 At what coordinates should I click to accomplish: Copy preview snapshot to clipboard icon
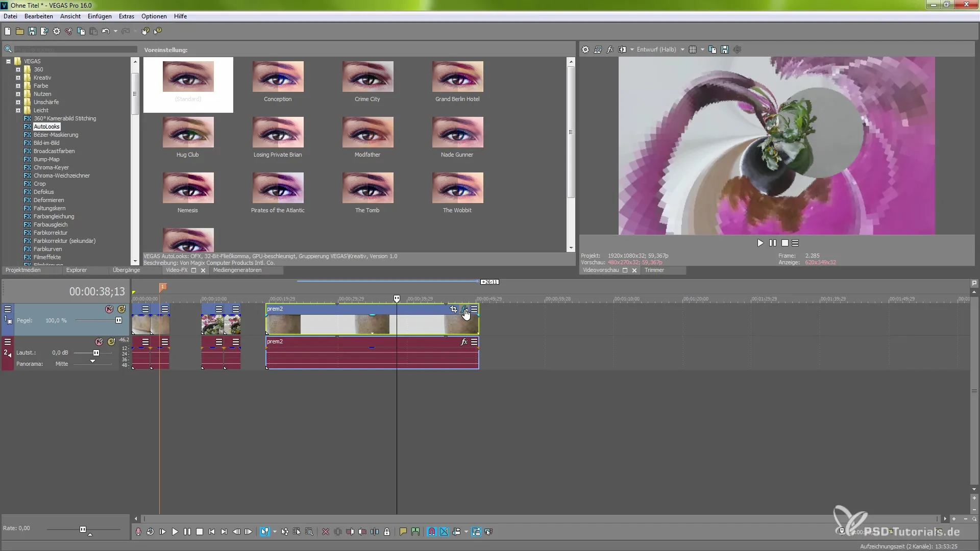(x=713, y=49)
